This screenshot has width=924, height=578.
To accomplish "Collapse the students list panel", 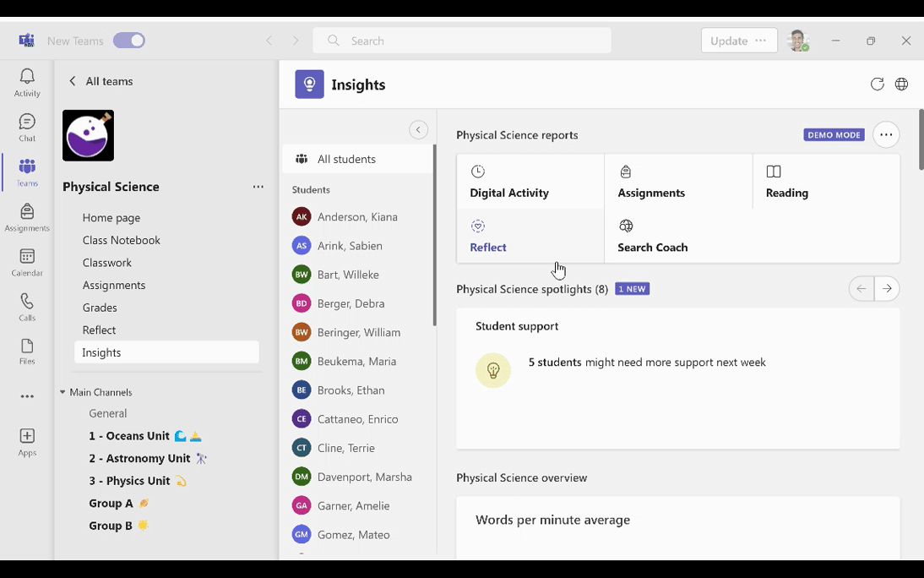I will (x=419, y=129).
